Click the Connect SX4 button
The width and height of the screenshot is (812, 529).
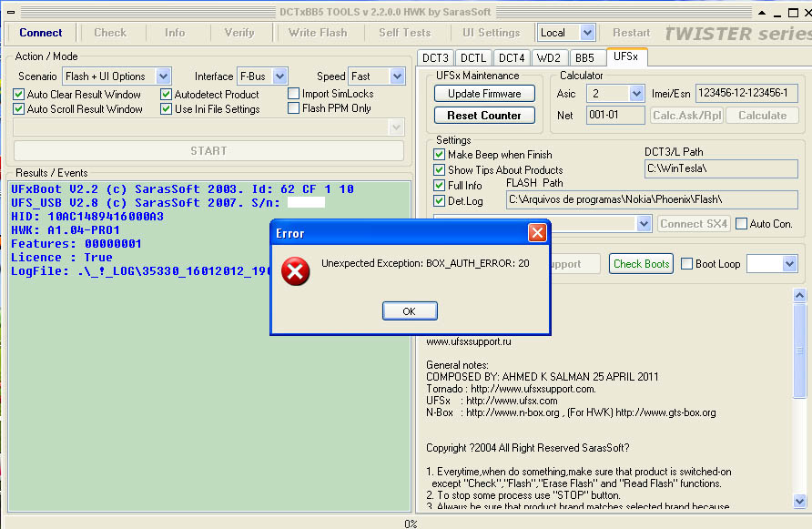pos(694,224)
